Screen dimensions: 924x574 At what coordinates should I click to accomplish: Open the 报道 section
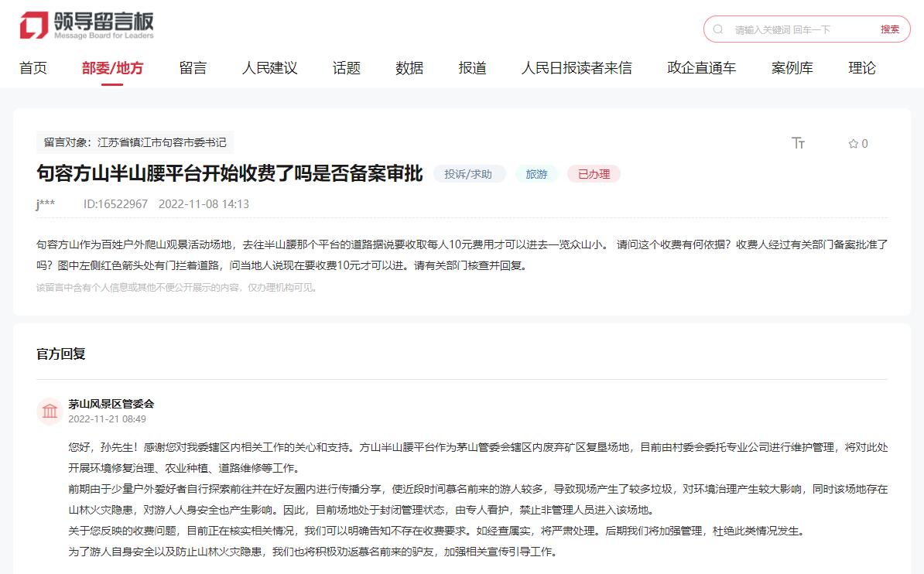[x=472, y=68]
